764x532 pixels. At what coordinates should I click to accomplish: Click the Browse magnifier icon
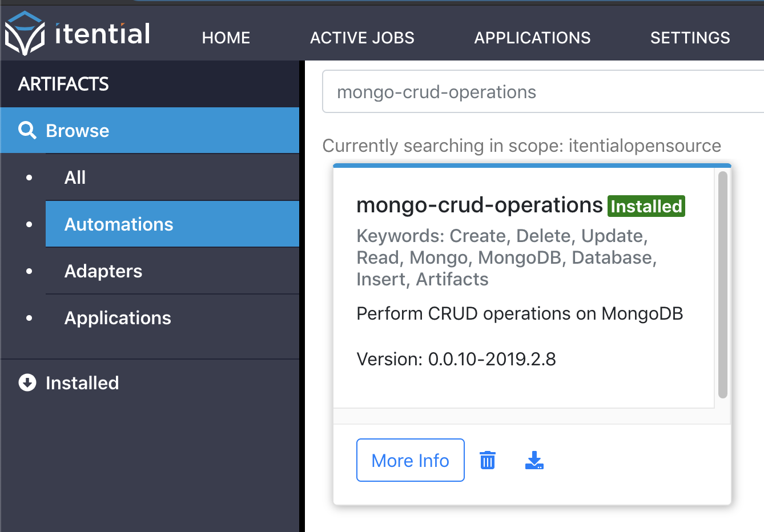click(27, 130)
